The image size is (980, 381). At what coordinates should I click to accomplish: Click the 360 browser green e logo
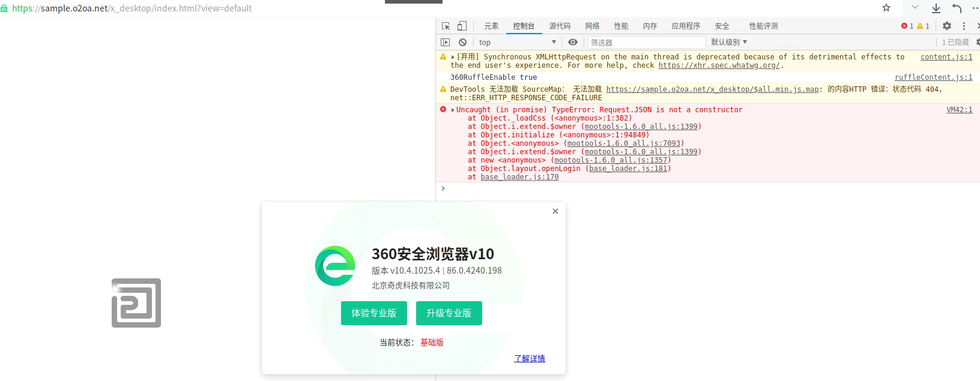point(335,266)
